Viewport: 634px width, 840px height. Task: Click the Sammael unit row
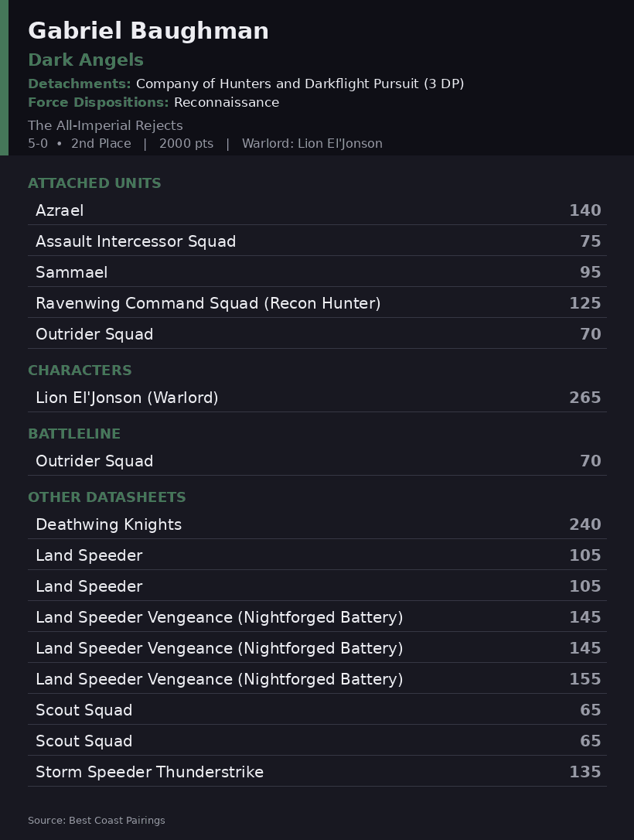click(x=317, y=272)
